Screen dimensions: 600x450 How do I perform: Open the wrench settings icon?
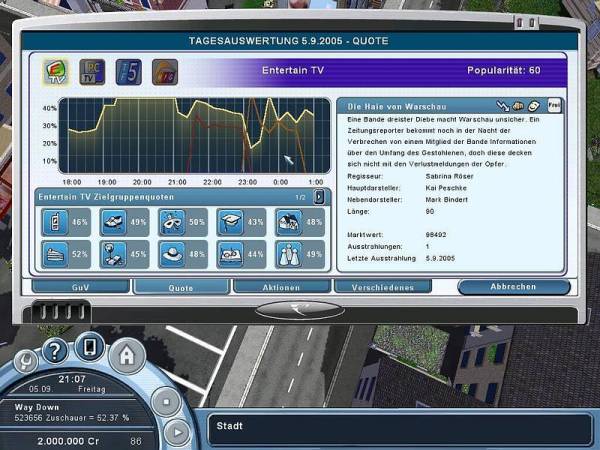(x=27, y=359)
